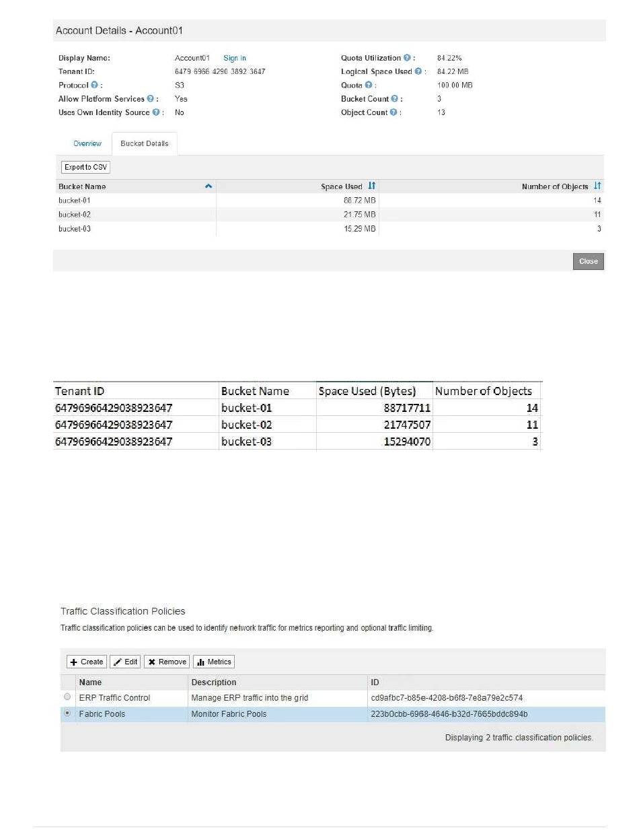The height and width of the screenshot is (840, 639).
Task: Open the Bucket Details tab
Action: [145, 143]
